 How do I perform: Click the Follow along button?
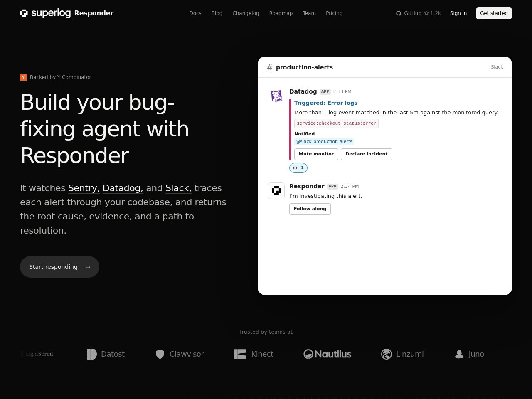pos(310,209)
